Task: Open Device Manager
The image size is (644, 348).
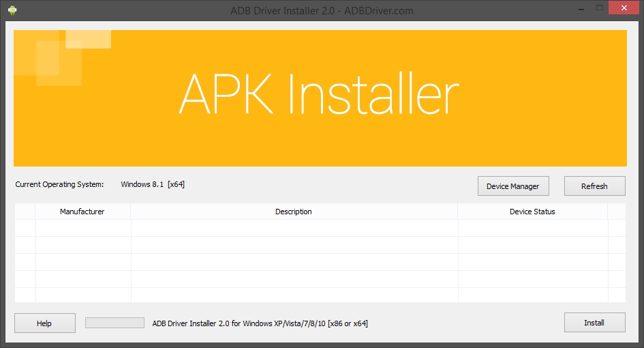Action: (513, 186)
